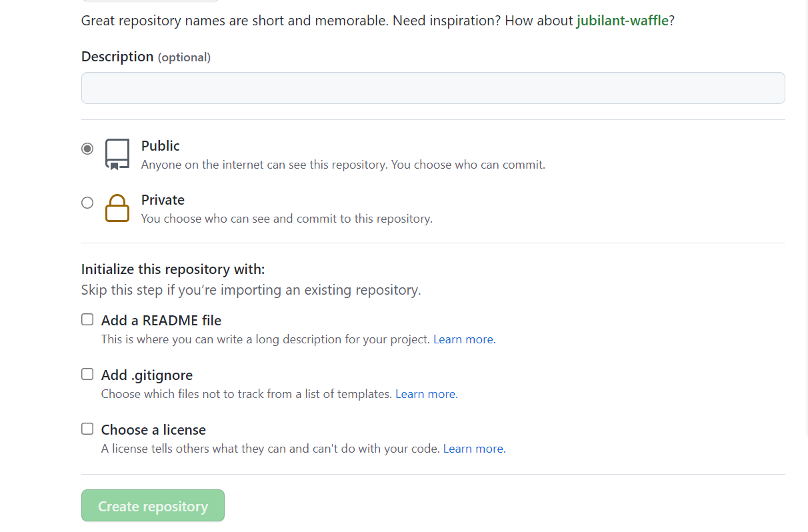Viewport: 808px width, 532px height.
Task: Open Learn more link for README
Action: (463, 339)
